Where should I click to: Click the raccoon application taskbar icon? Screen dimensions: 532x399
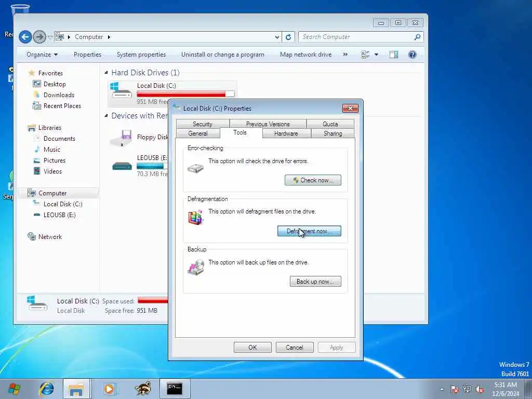pyautogui.click(x=142, y=389)
